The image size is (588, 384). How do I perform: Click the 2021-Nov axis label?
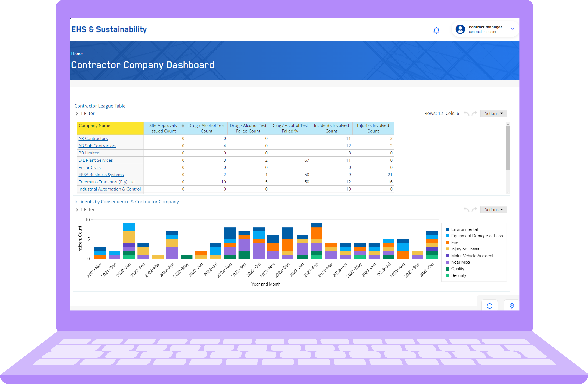pos(94,270)
